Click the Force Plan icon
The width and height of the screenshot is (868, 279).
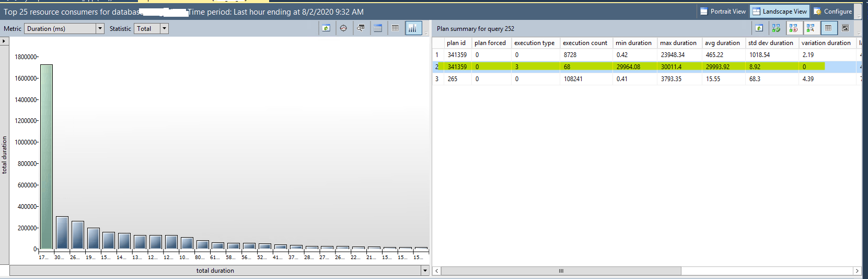[776, 28]
